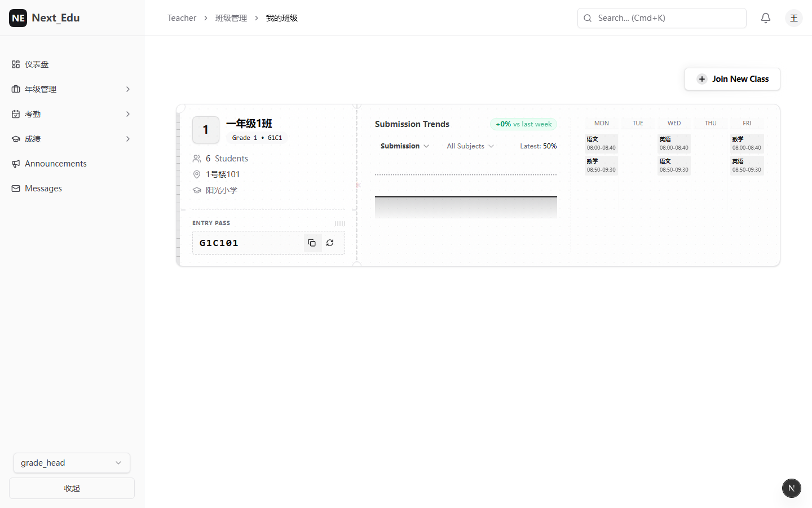Open notifications bell icon
The image size is (812, 508).
click(766, 18)
